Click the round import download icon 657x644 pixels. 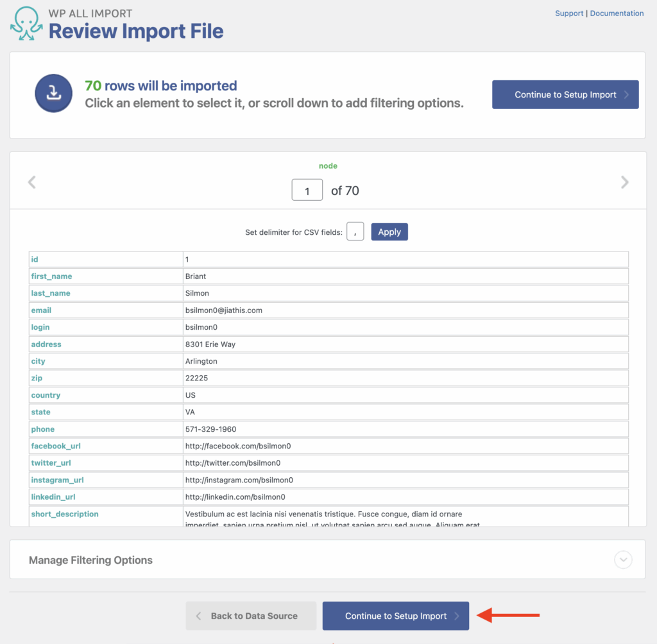54,93
